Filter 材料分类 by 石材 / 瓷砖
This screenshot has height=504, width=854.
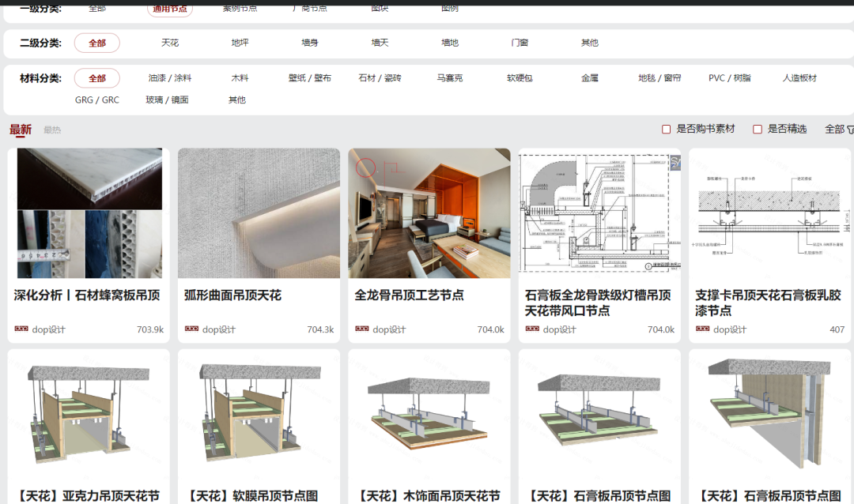380,78
